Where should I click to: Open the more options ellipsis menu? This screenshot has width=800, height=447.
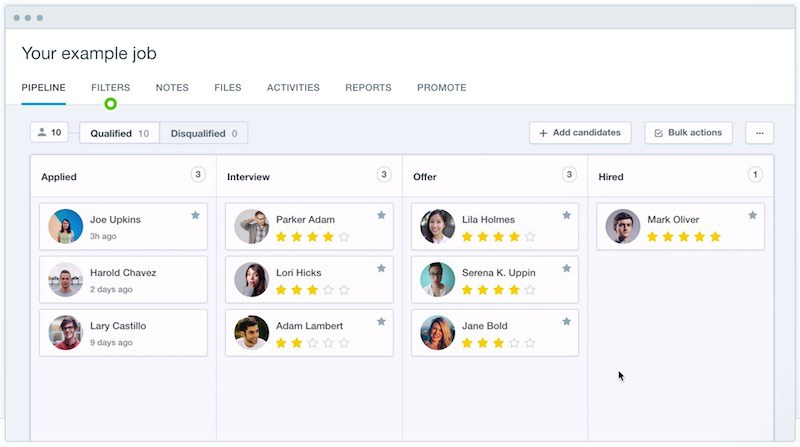click(759, 133)
